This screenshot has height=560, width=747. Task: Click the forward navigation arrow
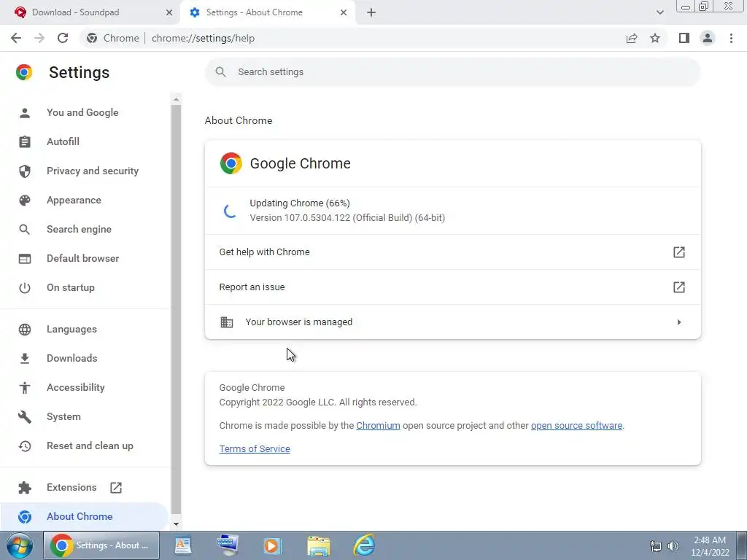click(x=39, y=38)
